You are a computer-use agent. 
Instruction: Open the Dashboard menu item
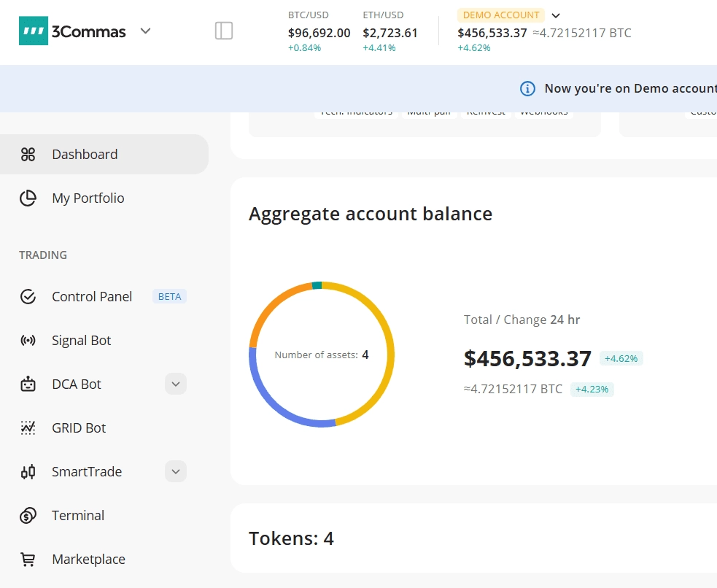coord(104,154)
